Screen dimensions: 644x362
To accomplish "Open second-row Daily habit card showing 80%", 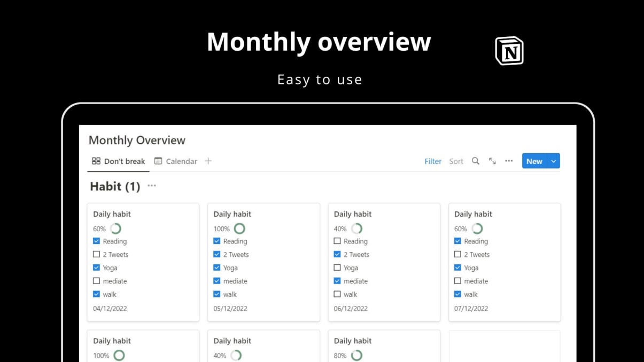I will [384, 346].
